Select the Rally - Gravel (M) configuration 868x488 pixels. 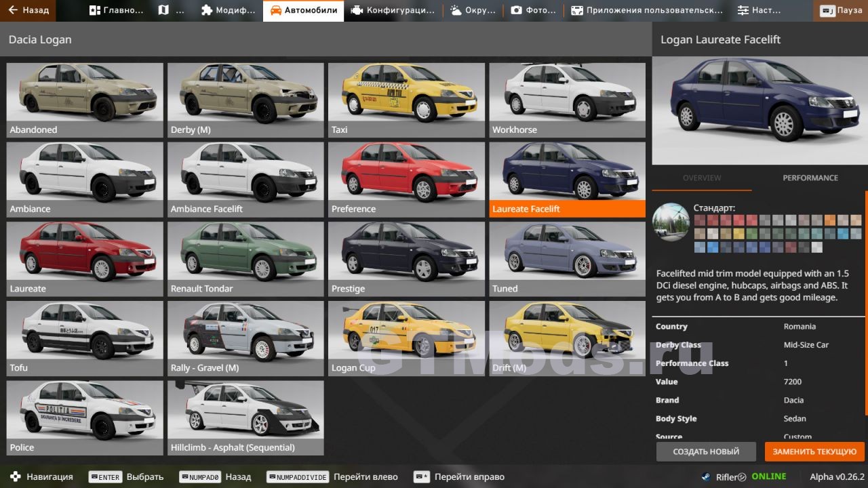pyautogui.click(x=245, y=338)
